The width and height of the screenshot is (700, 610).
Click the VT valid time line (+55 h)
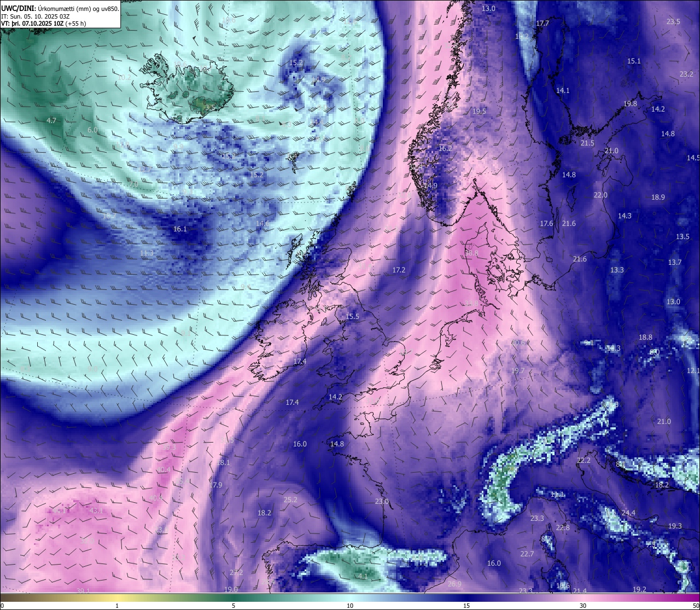tap(44, 24)
